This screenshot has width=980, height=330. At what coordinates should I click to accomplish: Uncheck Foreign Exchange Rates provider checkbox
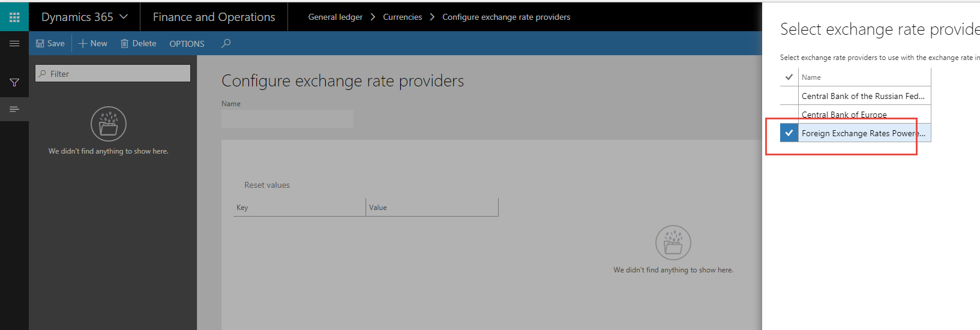(789, 133)
